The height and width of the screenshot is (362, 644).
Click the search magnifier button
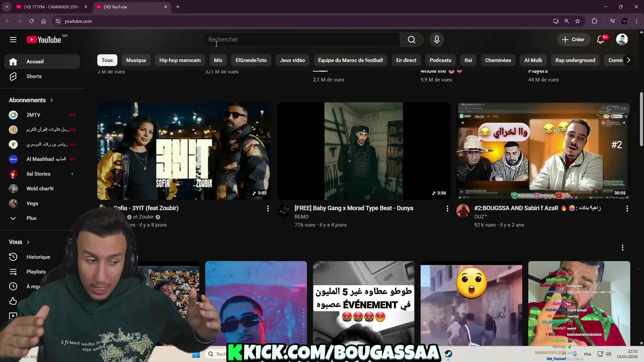412,40
